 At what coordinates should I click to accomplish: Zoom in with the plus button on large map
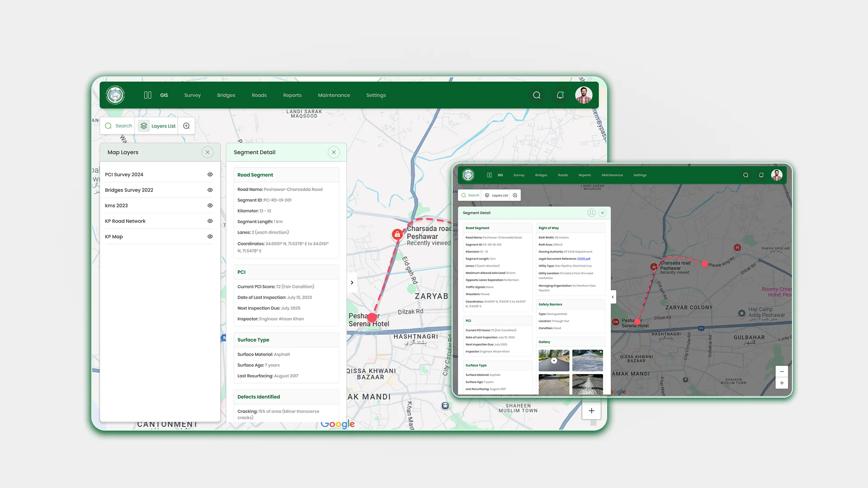pyautogui.click(x=591, y=411)
